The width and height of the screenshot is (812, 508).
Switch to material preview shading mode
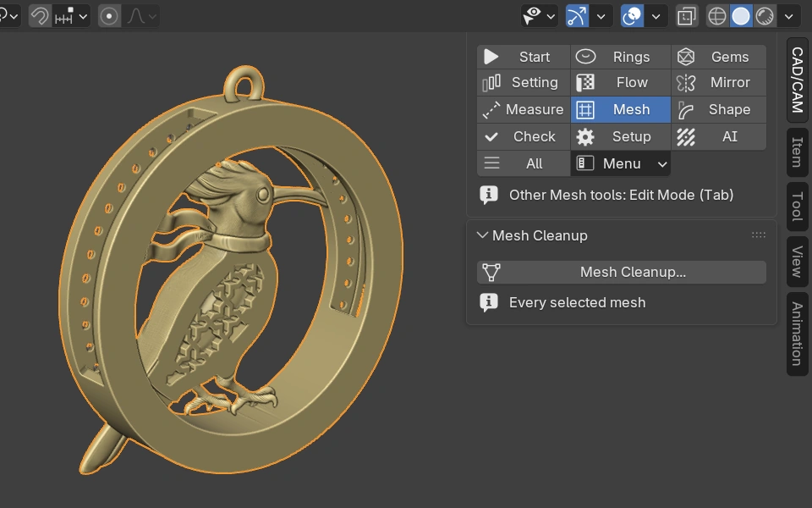click(765, 16)
